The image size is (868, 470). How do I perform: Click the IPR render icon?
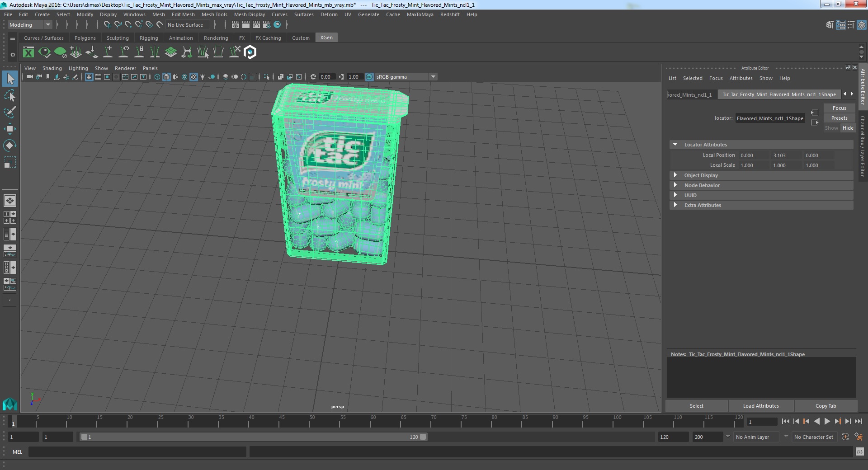click(x=256, y=25)
